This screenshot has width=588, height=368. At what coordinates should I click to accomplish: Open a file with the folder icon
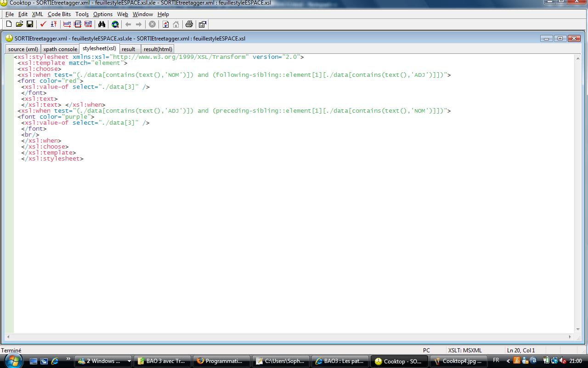19,24
